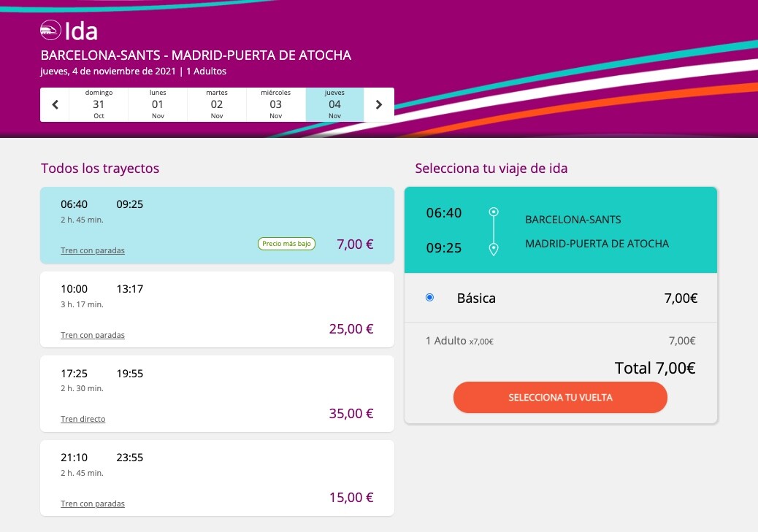Screen dimensions: 758x532
Task: Click the Precio más bajo badge
Action: click(287, 244)
